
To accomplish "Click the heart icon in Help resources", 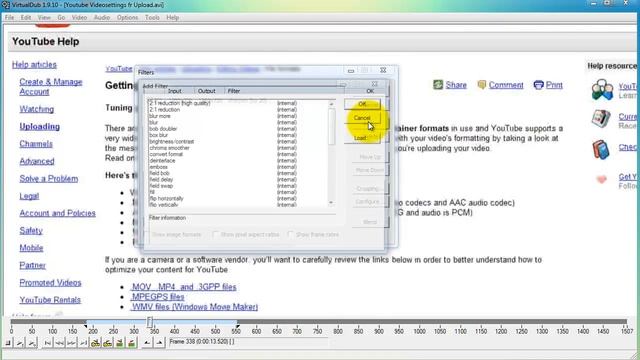I will coord(602,179).
